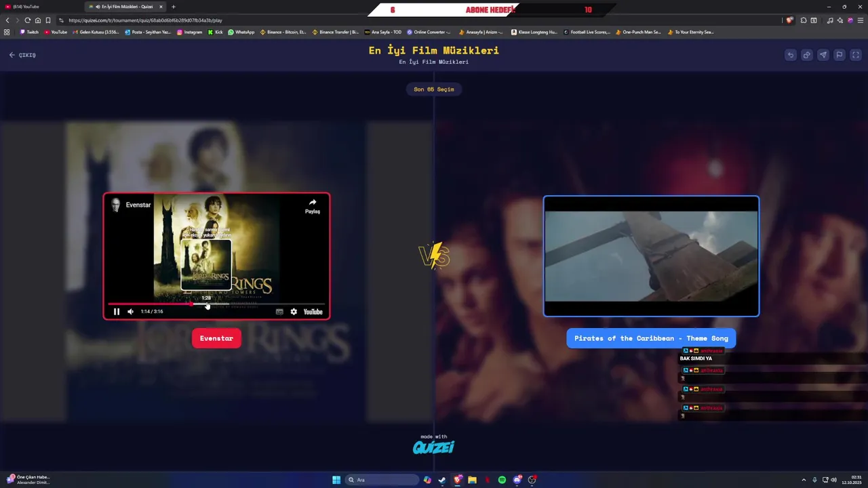
Task: Go back in the browser
Action: coord(7,20)
